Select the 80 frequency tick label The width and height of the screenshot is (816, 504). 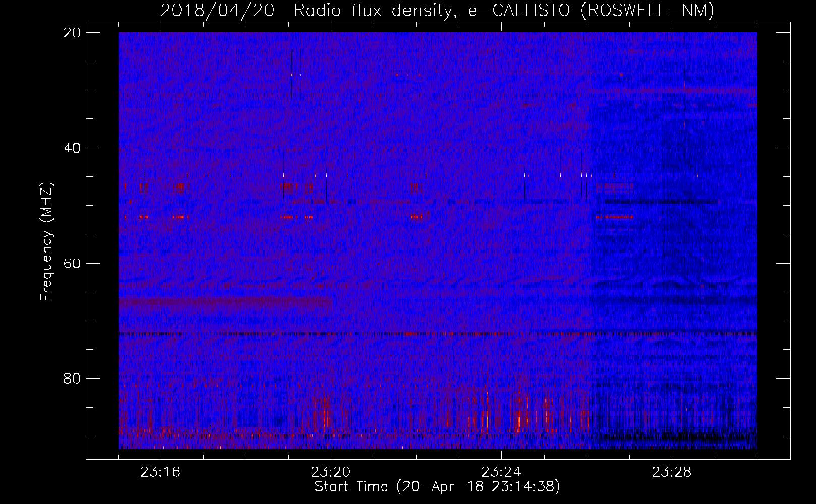tap(72, 379)
